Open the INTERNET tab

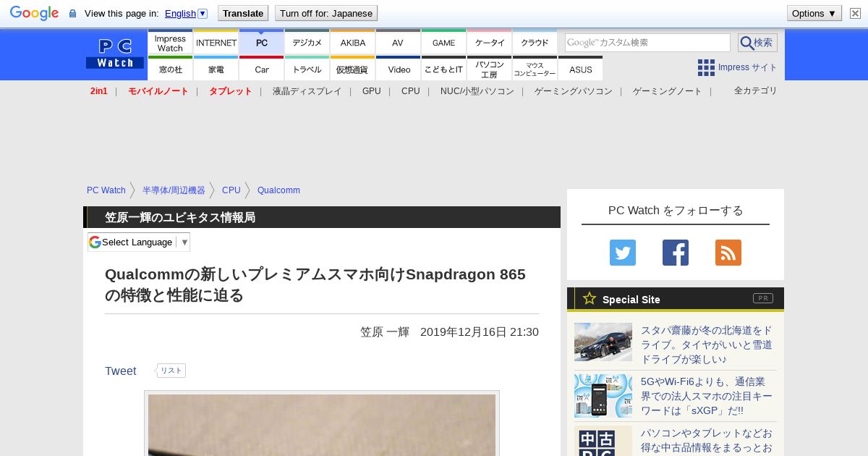tap(216, 42)
